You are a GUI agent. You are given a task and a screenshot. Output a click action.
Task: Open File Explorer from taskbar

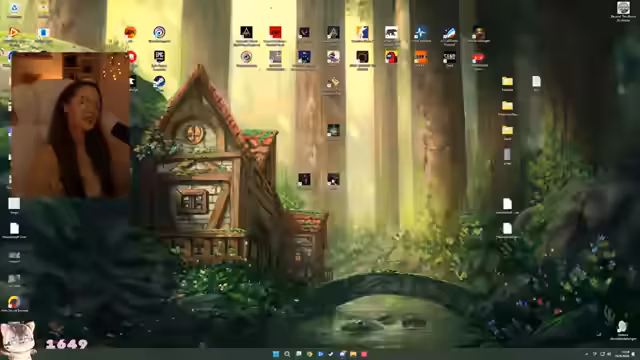click(x=353, y=354)
